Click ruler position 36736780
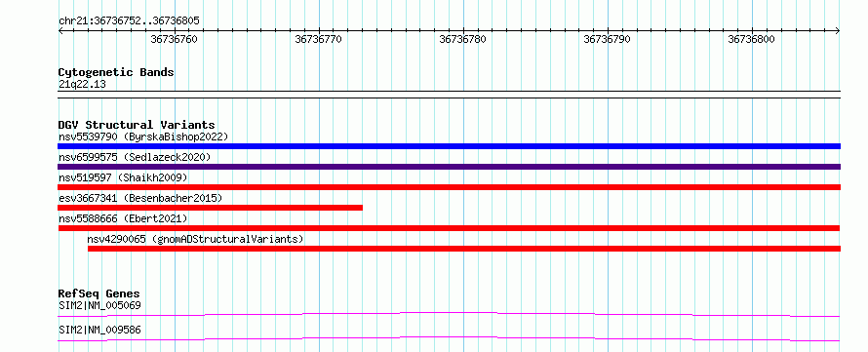 click(463, 39)
